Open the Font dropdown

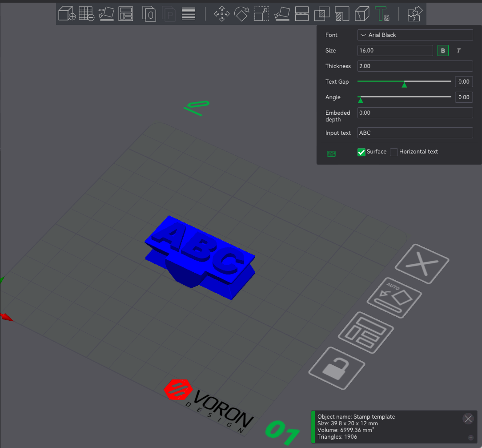415,35
